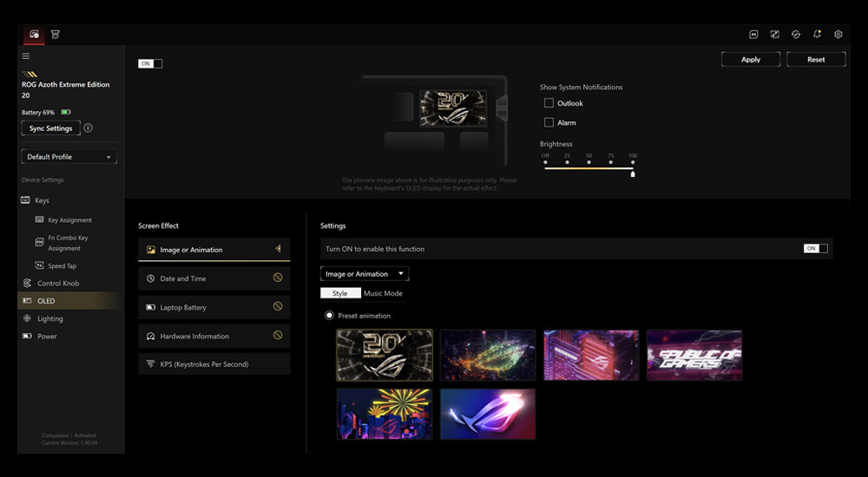Click the Fn Combo Key icon
Viewport: 868px width, 477px height.
coord(39,242)
